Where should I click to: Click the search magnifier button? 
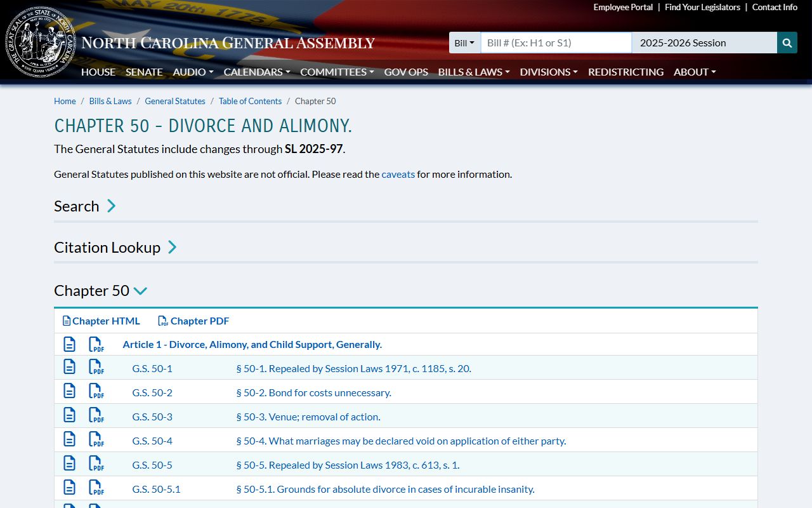(787, 43)
